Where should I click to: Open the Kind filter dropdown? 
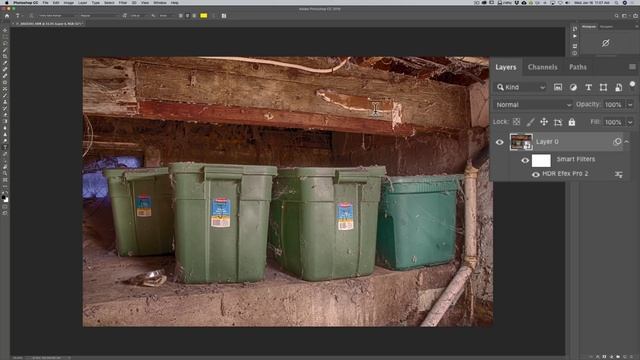[521, 87]
